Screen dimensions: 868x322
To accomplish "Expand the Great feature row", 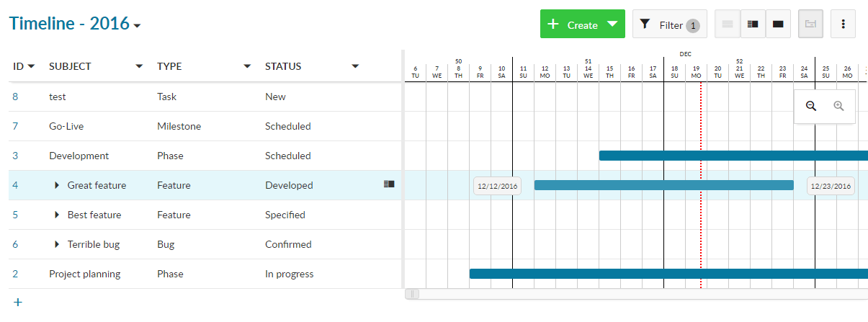I will [57, 186].
